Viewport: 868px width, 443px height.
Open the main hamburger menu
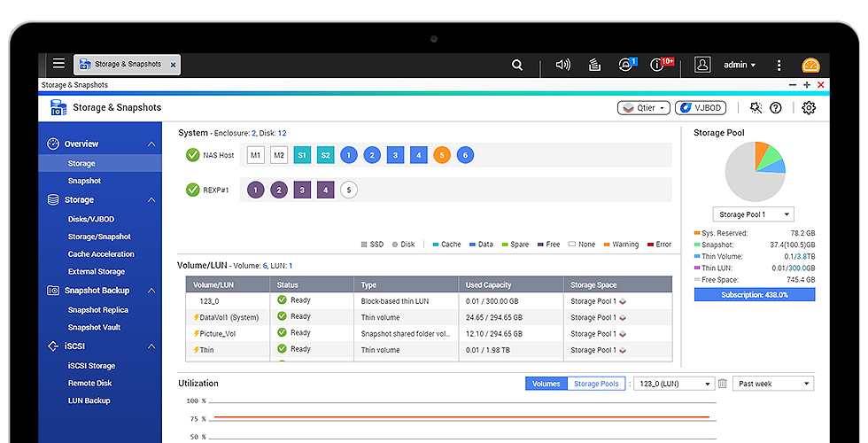[58, 64]
